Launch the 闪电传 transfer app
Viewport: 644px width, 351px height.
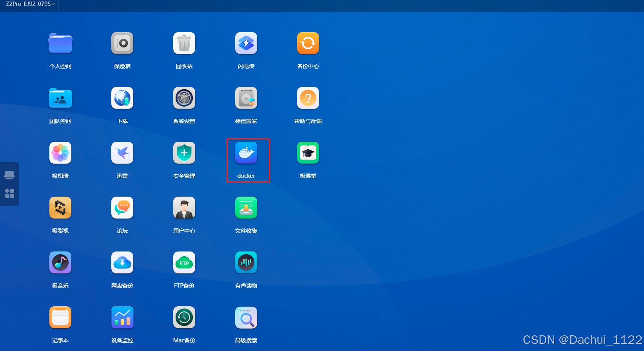tap(246, 43)
